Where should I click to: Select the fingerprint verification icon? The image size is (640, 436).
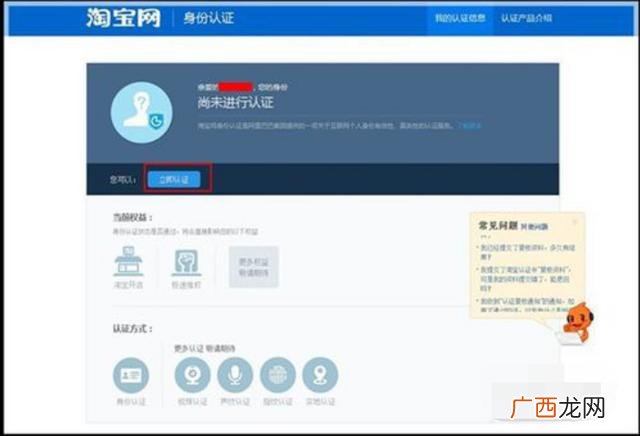pos(278,375)
